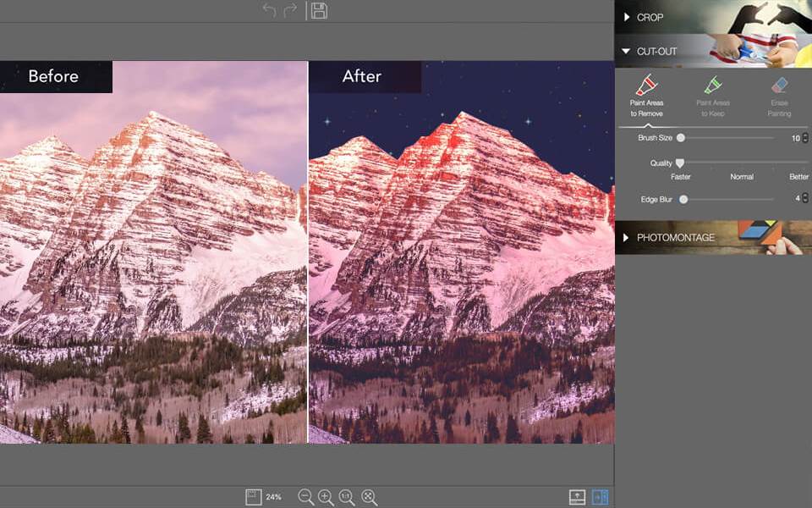Image resolution: width=812 pixels, height=508 pixels.
Task: Click the fit-to-screen magnifier icon
Action: click(369, 497)
